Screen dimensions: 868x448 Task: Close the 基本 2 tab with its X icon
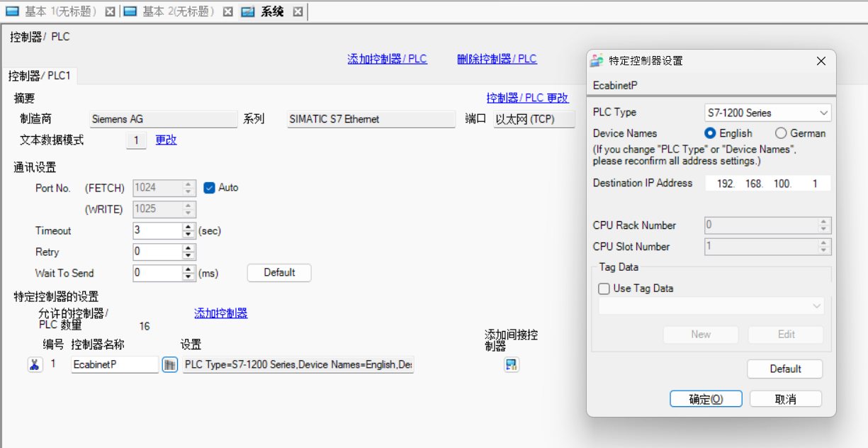(227, 12)
